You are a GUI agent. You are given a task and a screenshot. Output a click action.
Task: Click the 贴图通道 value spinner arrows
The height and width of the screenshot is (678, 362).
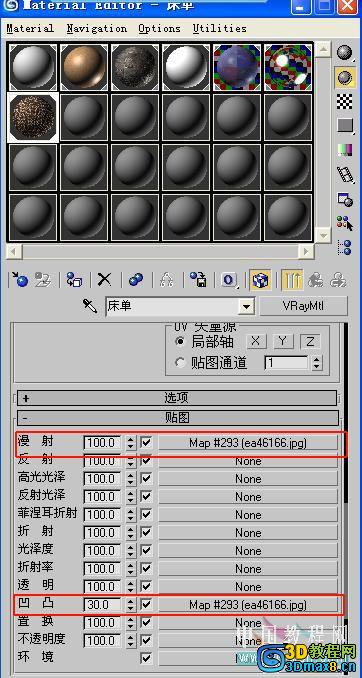click(x=317, y=363)
